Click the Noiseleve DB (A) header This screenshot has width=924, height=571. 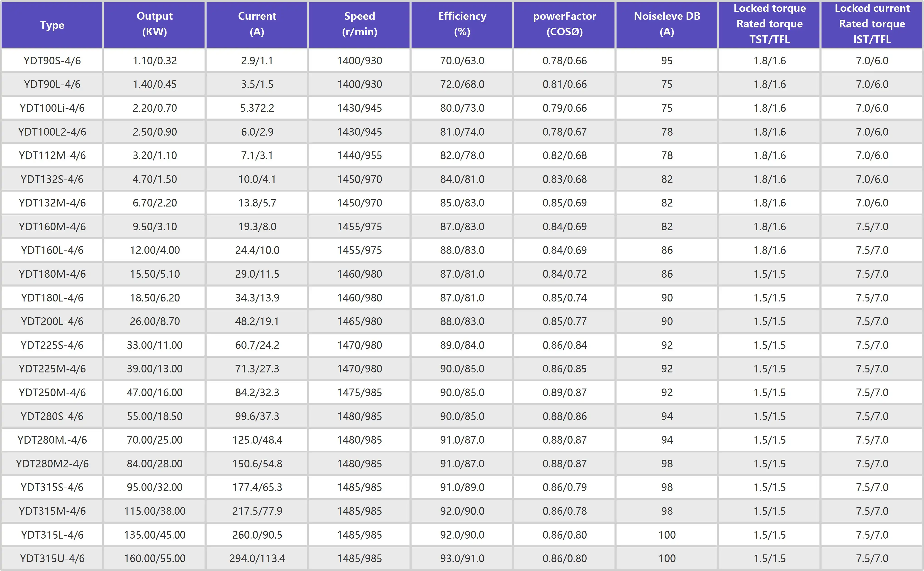tap(667, 24)
